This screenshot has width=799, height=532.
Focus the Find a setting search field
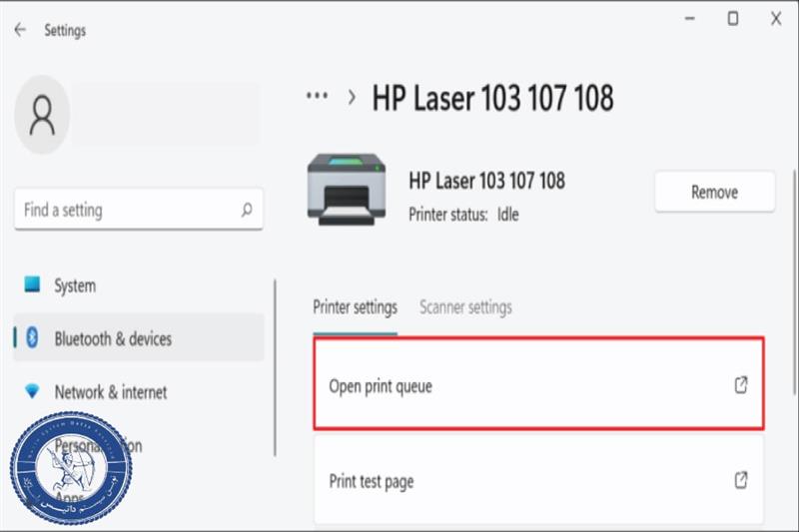tap(125, 211)
